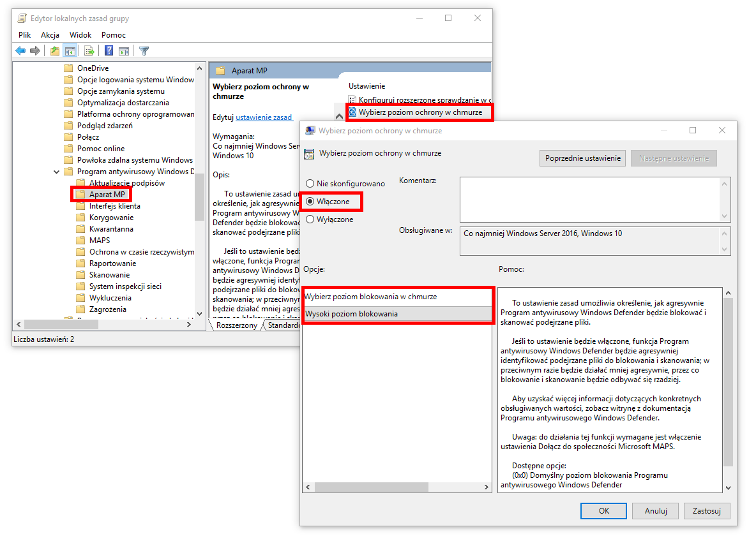
Task: Select Korygowanie tree item
Action: [111, 218]
